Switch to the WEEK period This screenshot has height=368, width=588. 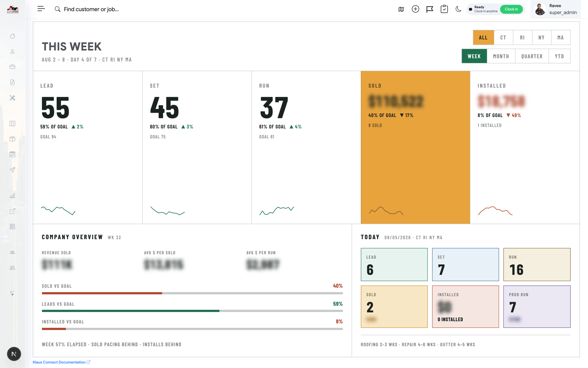coord(474,56)
